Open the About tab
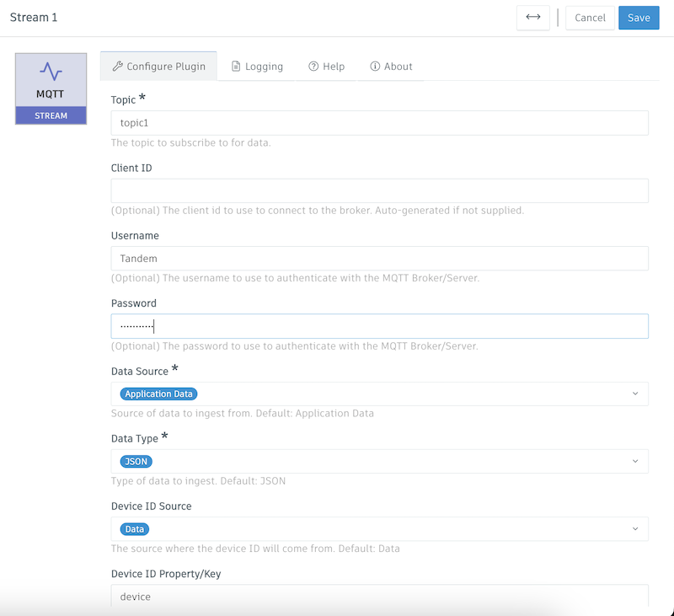The width and height of the screenshot is (674, 616). [x=391, y=67]
